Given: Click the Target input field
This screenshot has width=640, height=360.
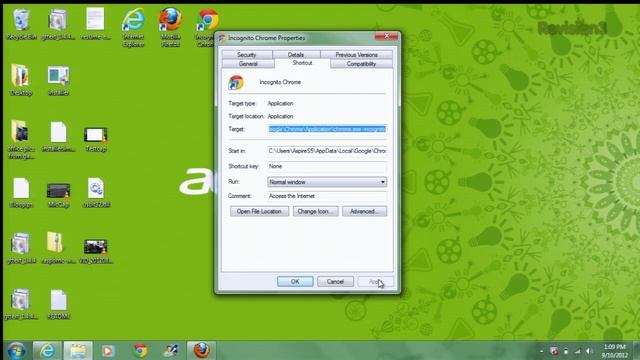Looking at the screenshot, I should [x=327, y=129].
